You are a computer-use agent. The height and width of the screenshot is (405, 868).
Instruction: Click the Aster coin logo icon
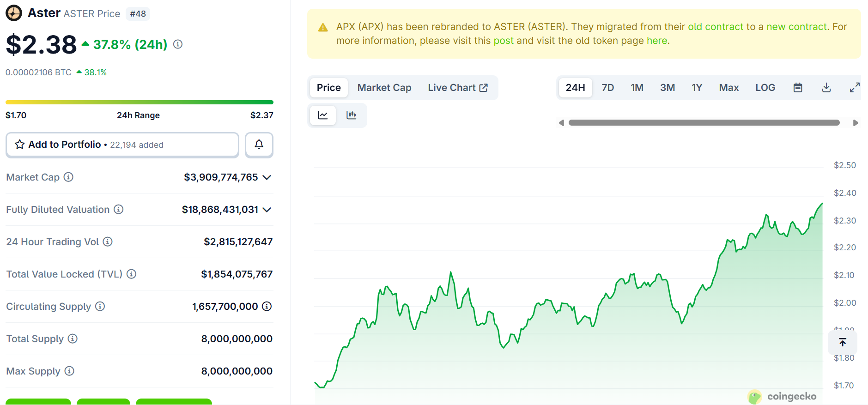point(14,13)
